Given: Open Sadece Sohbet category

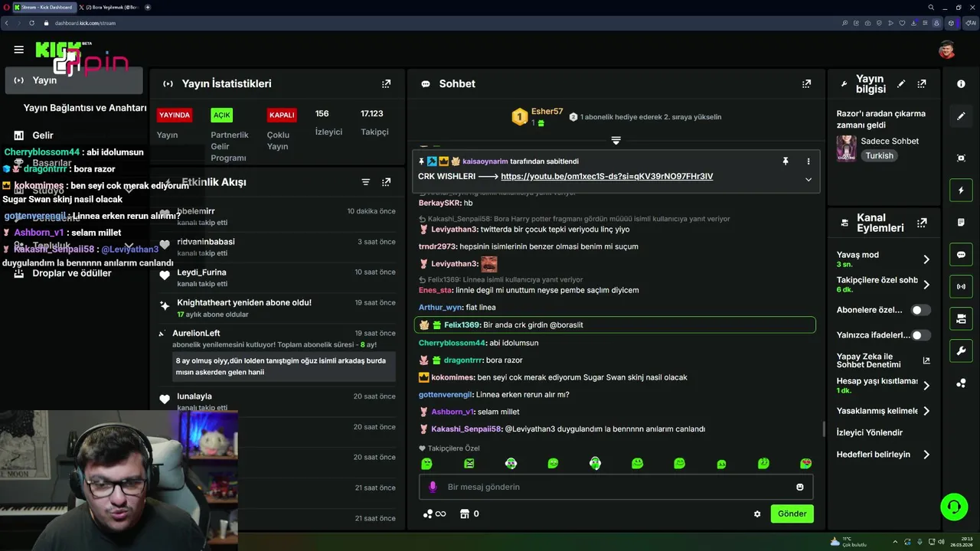Looking at the screenshot, I should 890,141.
